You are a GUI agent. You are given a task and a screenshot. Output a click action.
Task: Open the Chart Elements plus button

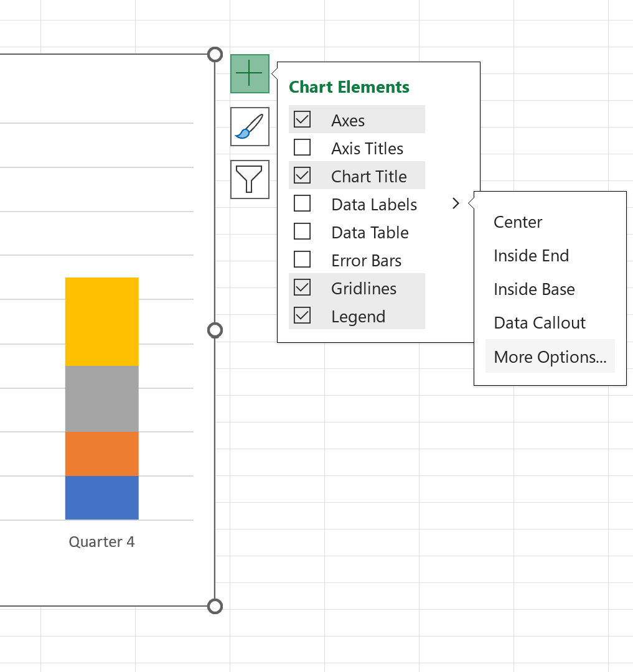point(250,73)
